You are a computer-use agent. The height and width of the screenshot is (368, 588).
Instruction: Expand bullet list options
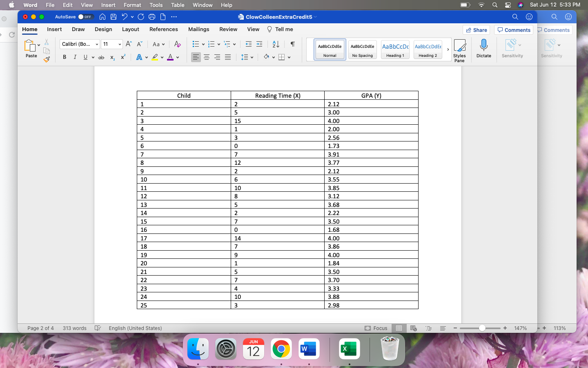[203, 44]
